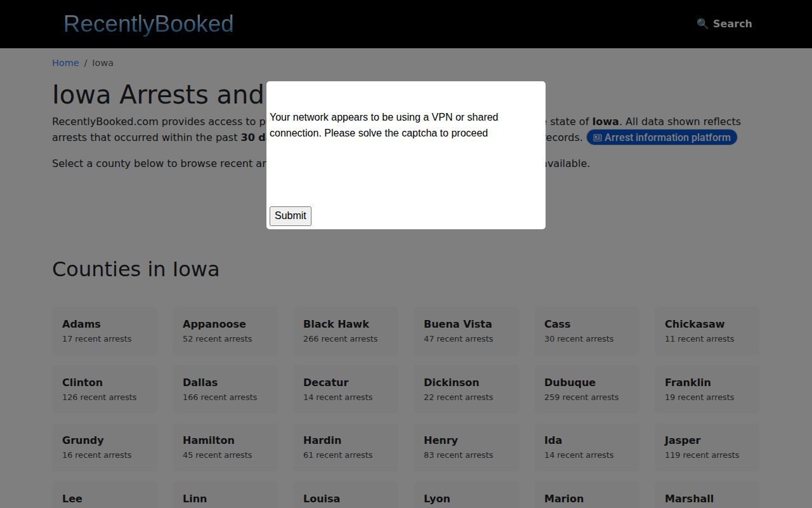This screenshot has height=508, width=812.
Task: Open the Lee county card
Action: (105, 495)
